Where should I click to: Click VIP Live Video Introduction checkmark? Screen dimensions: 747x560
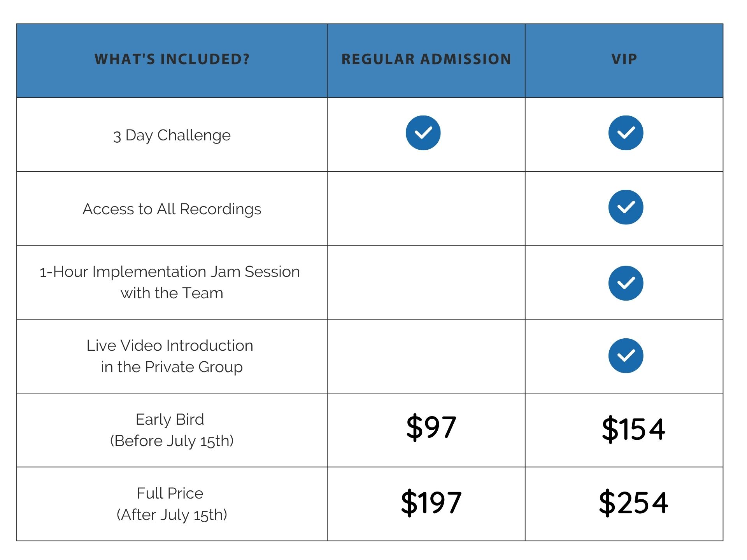[626, 356]
